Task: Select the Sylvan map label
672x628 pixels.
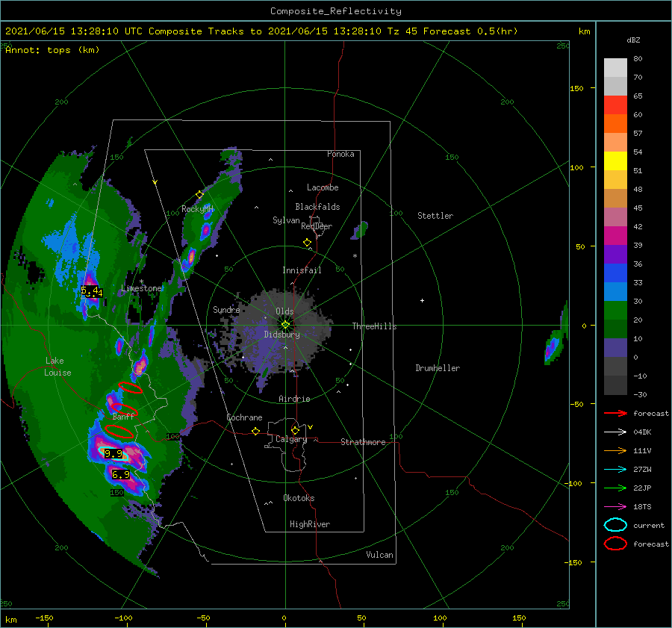Action: pos(286,220)
